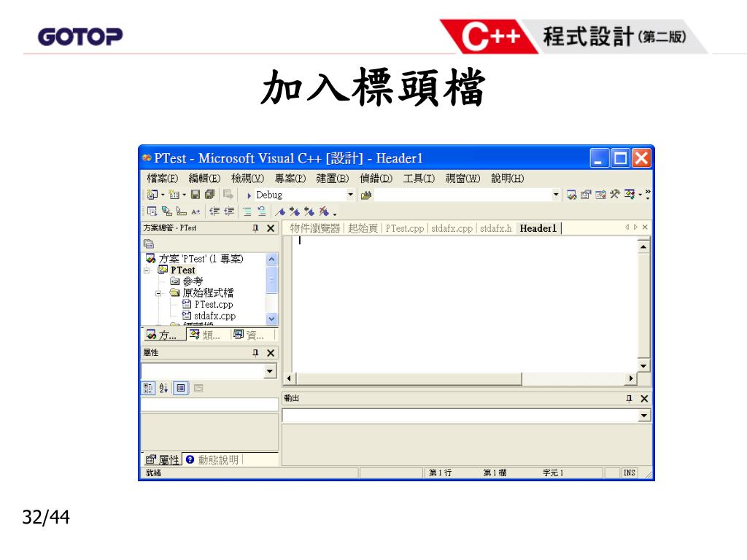
Task: Go to next bookmark icon
Action: pyautogui.click(x=295, y=211)
